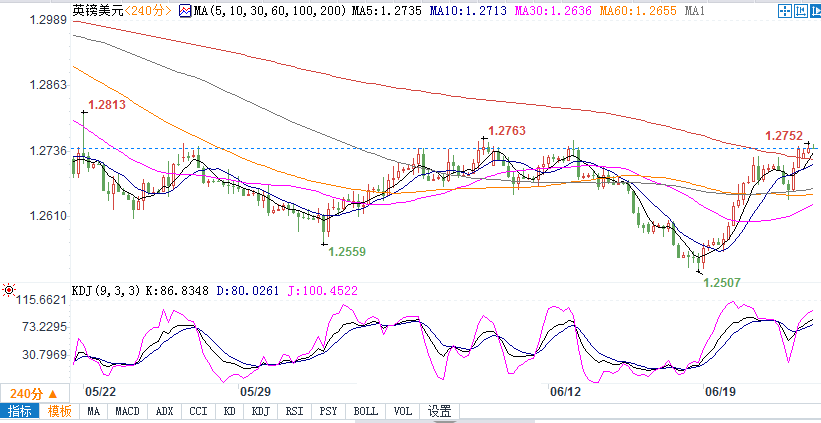This screenshot has width=821, height=423.
Task: Select the RSI indicator
Action: (296, 411)
